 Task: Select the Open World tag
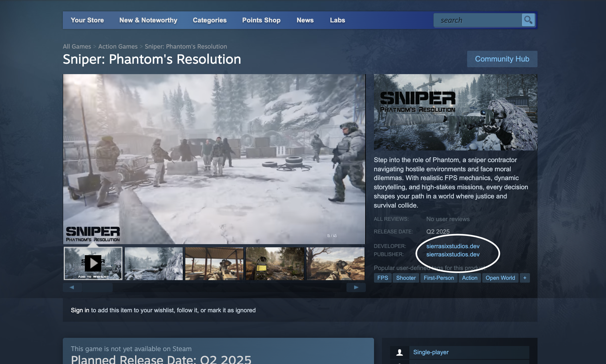(500, 278)
